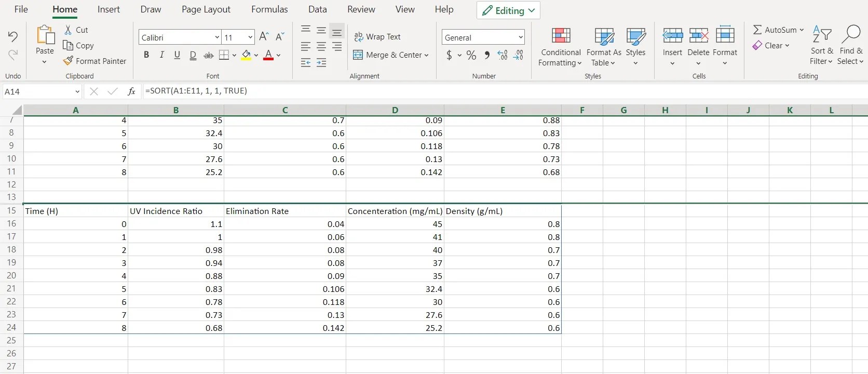The image size is (868, 374).
Task: Click the AutoSum button
Action: pyautogui.click(x=778, y=30)
